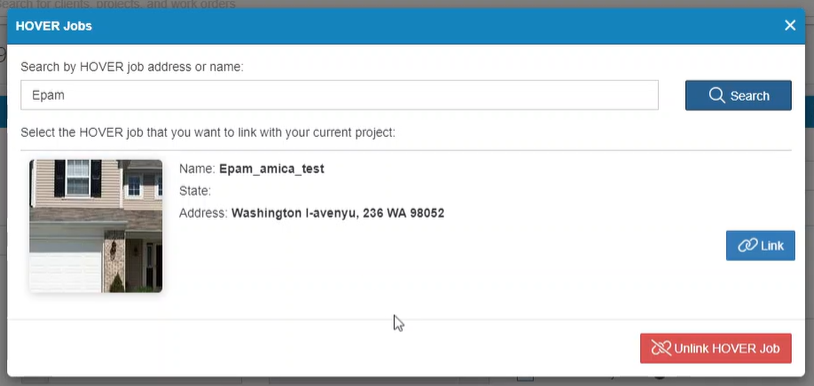814x386 pixels.
Task: Click Unlink HOVER Job button
Action: (716, 348)
